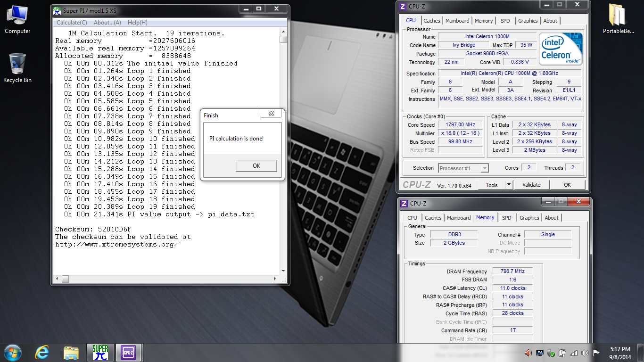Click the Cycle Time value 28 clocks
The width and height of the screenshot is (644, 362).
click(x=512, y=313)
